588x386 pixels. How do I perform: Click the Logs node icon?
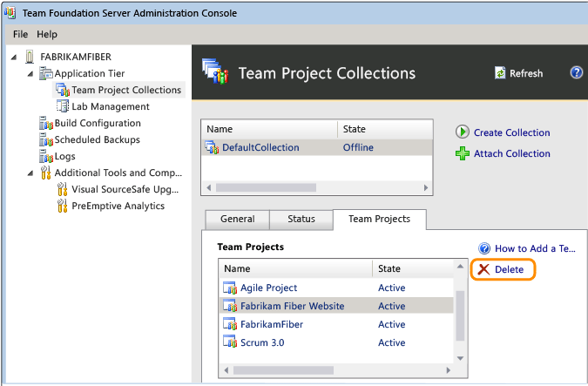(46, 156)
